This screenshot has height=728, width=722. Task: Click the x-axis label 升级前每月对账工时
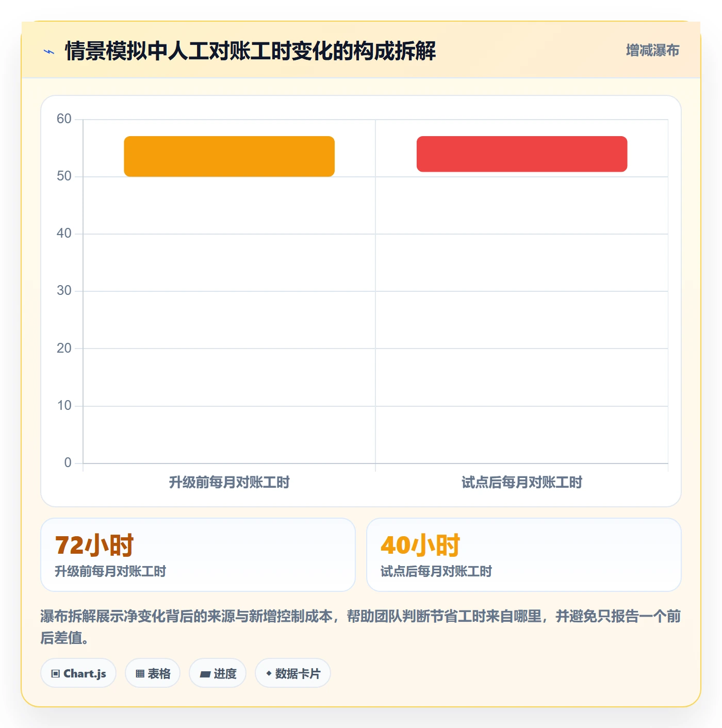(229, 483)
